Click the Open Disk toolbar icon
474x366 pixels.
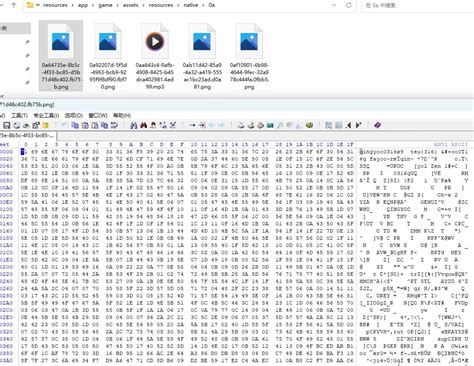[241, 125]
